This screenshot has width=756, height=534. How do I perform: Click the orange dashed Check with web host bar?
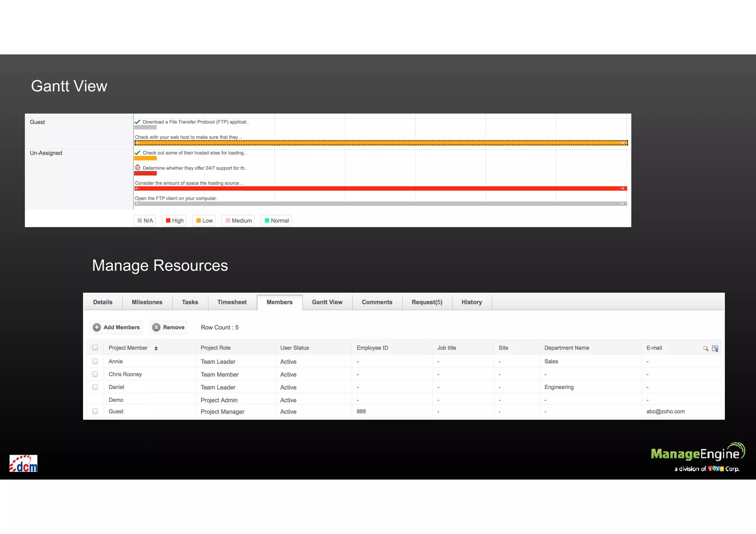coord(381,143)
